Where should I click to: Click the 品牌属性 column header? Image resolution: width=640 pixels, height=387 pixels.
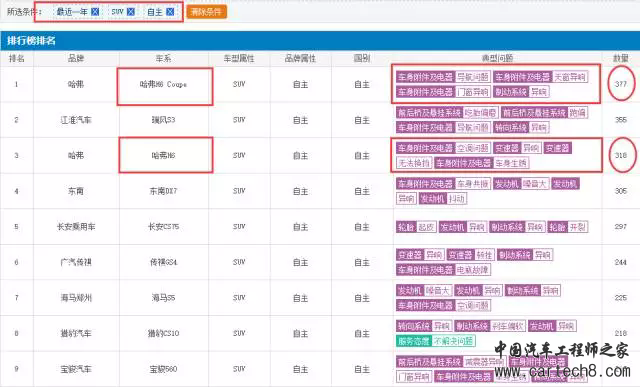[300, 58]
